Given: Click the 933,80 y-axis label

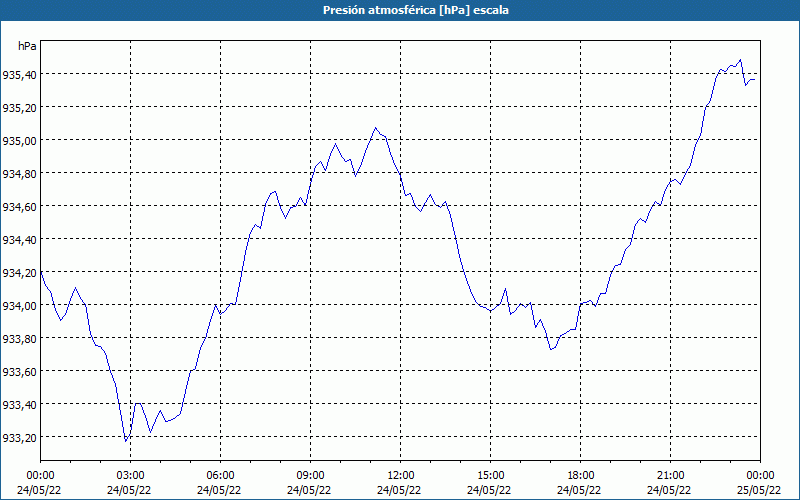Looking at the screenshot, I should click(x=19, y=339).
